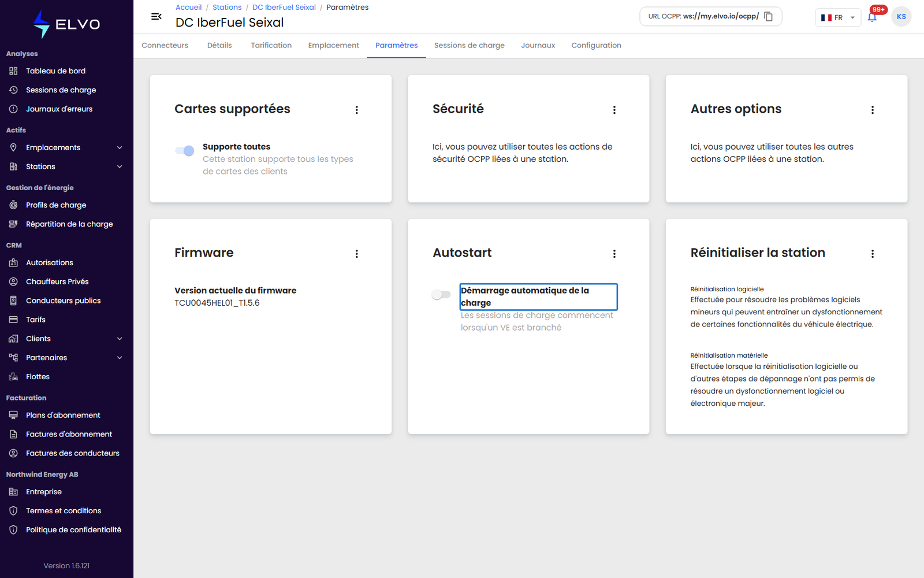
Task: Click Démarrage automatique de la charge label
Action: click(x=538, y=297)
